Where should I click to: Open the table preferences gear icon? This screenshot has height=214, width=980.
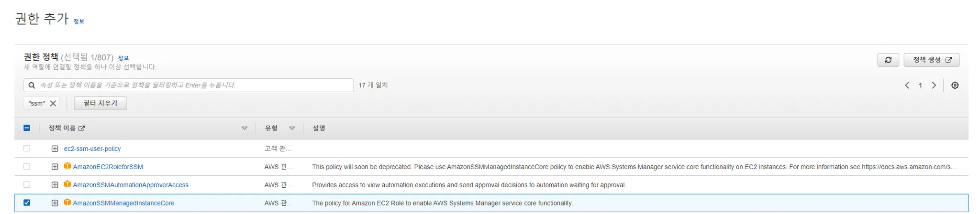(955, 86)
